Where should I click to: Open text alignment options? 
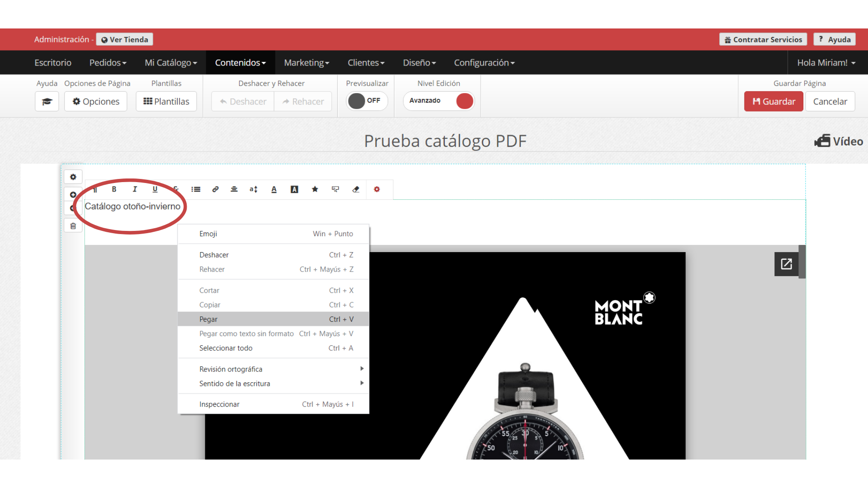234,189
